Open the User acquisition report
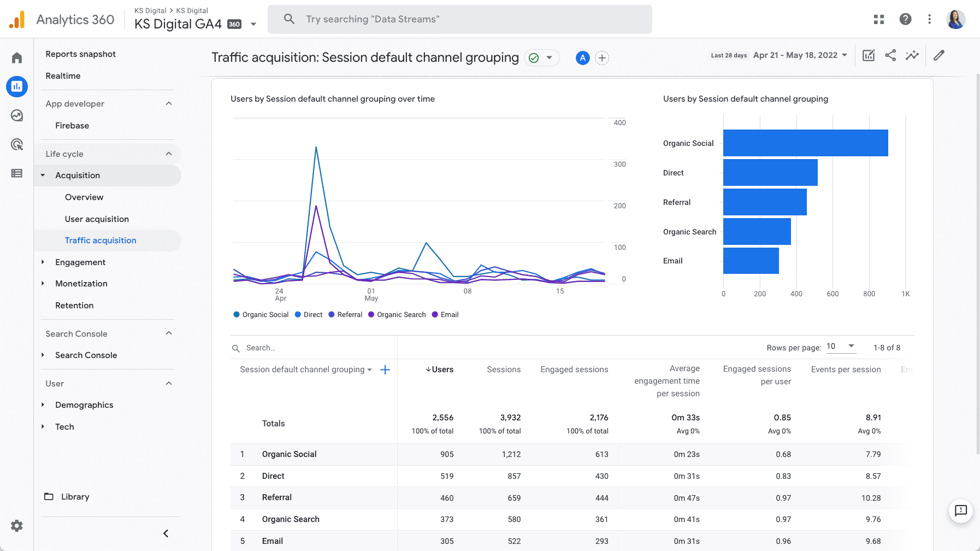 tap(97, 219)
